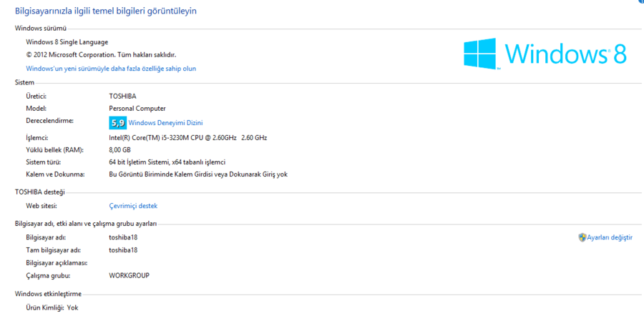The width and height of the screenshot is (644, 321).
Task: Click the 'TOSHIBA desteği' section header
Action: [x=40, y=192]
